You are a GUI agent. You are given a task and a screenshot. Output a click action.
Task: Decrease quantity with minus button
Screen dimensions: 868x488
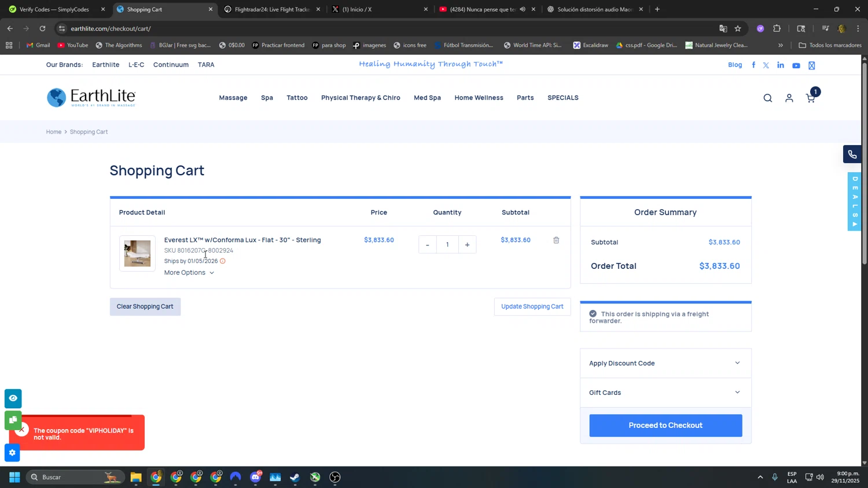(x=428, y=245)
